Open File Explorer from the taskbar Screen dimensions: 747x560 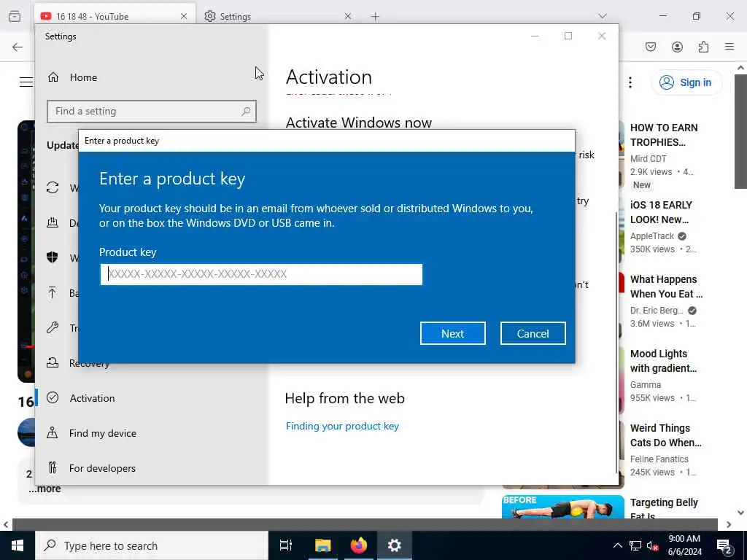click(x=322, y=545)
